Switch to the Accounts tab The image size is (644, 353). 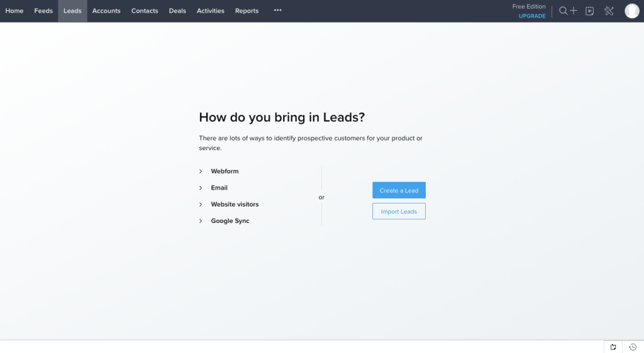pyautogui.click(x=106, y=11)
